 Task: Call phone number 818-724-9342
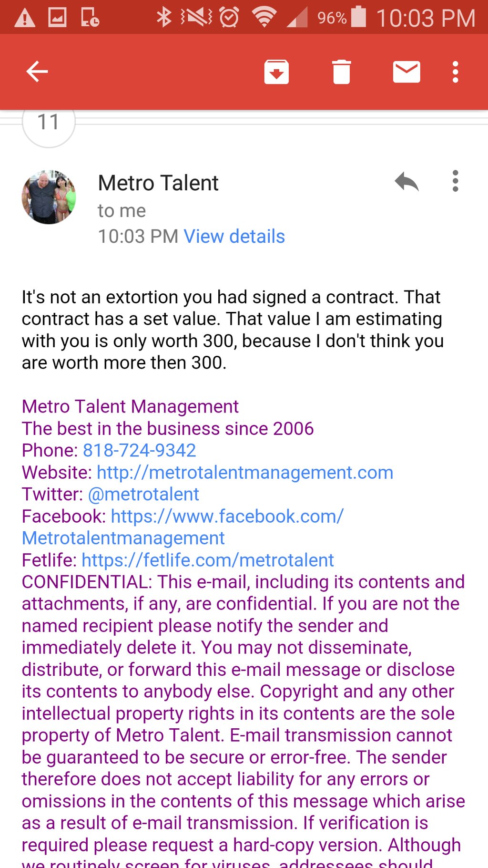tap(139, 451)
